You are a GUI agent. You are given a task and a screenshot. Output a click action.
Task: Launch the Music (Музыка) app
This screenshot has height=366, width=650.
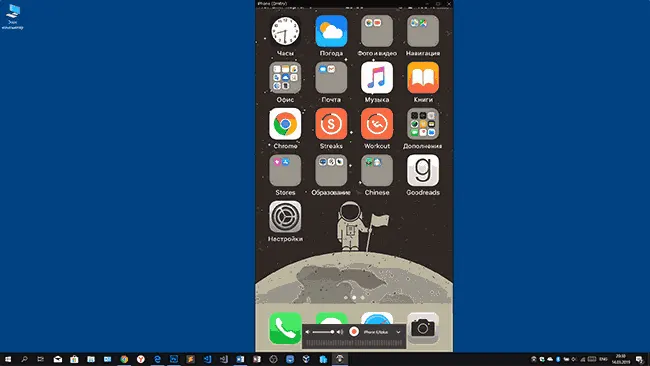tap(377, 78)
